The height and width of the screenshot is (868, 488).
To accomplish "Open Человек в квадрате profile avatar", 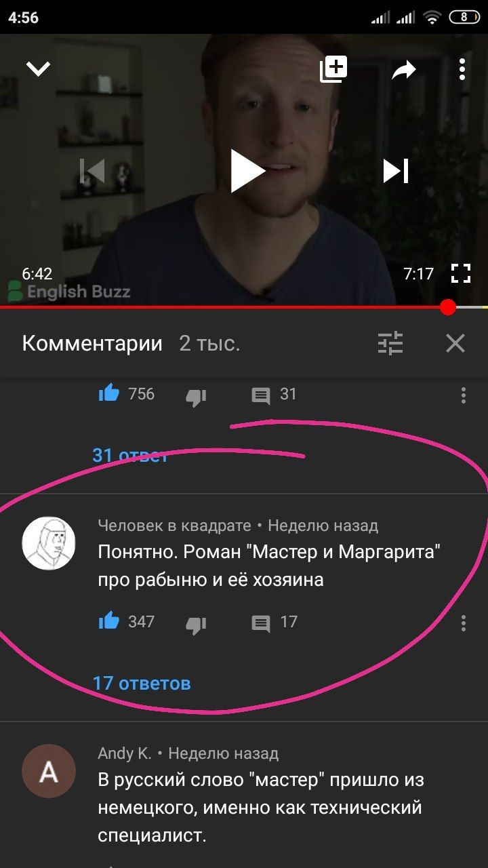I will click(49, 543).
